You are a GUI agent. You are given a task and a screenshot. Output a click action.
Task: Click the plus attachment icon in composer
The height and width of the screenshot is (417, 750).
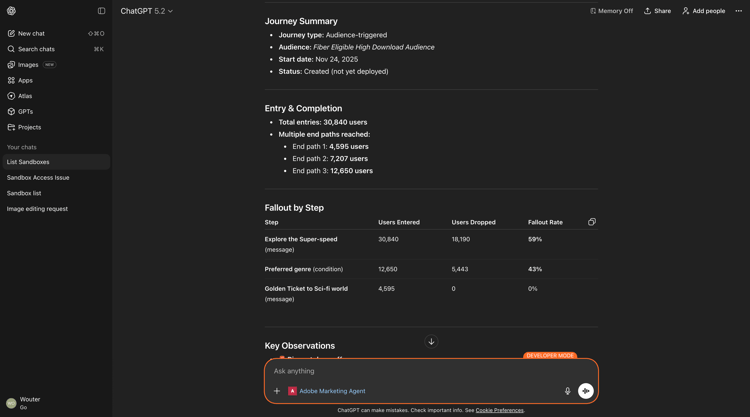(277, 391)
